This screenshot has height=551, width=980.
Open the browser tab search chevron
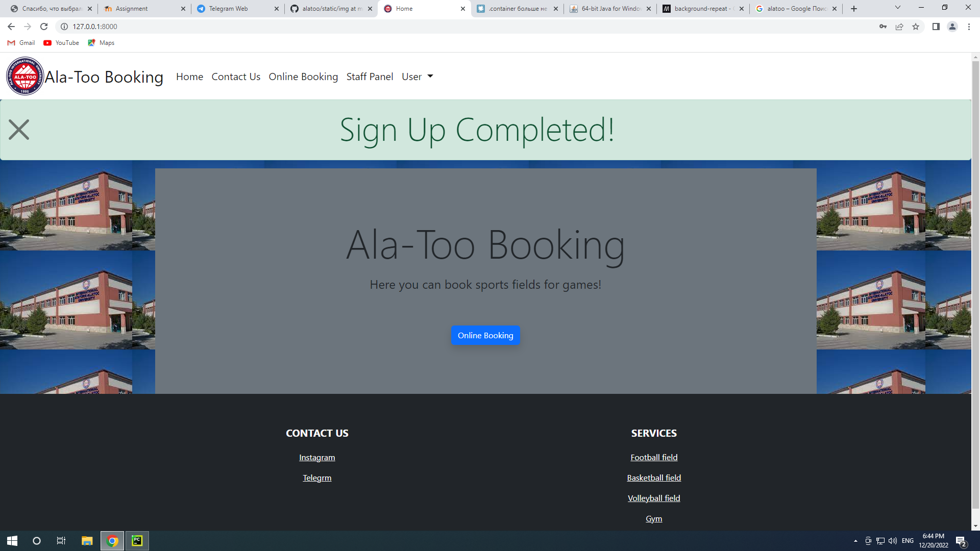point(897,8)
